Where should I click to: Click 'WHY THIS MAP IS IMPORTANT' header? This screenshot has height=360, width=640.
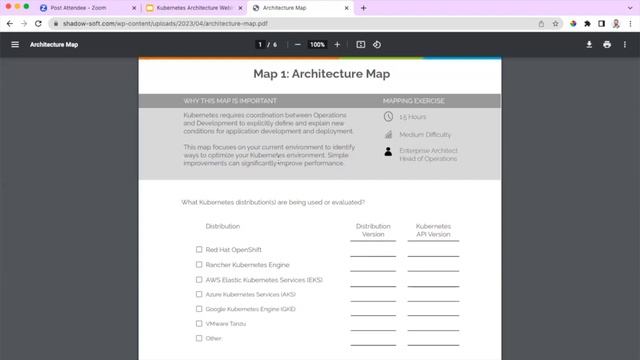(230, 101)
